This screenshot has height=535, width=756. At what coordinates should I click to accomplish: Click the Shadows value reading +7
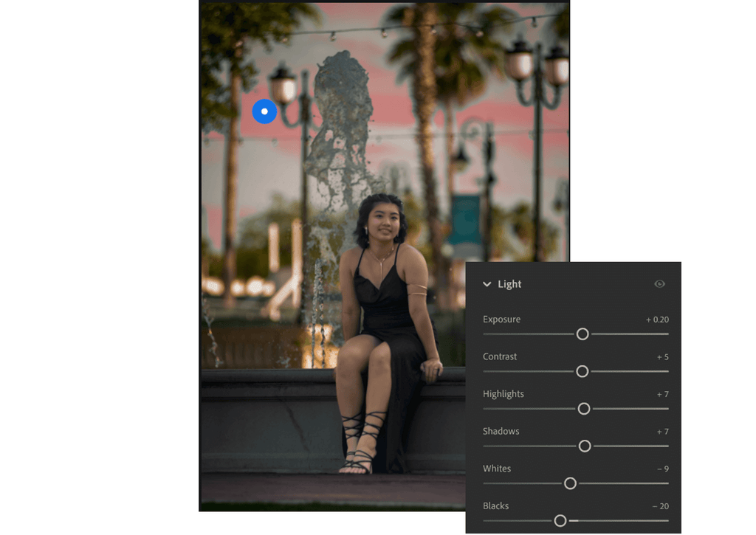coord(662,431)
